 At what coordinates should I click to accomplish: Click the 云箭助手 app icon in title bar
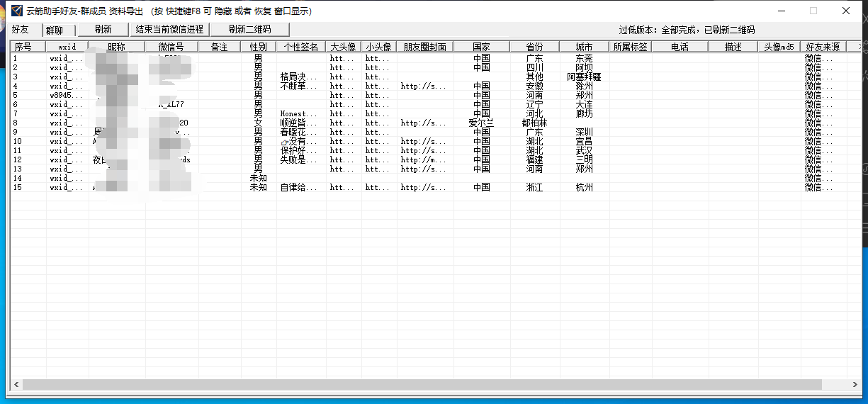pos(16,11)
